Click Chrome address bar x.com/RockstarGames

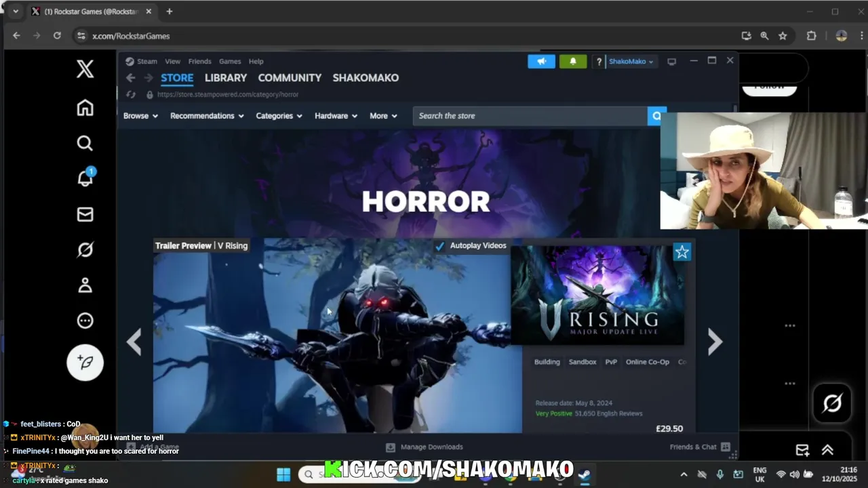(131, 36)
